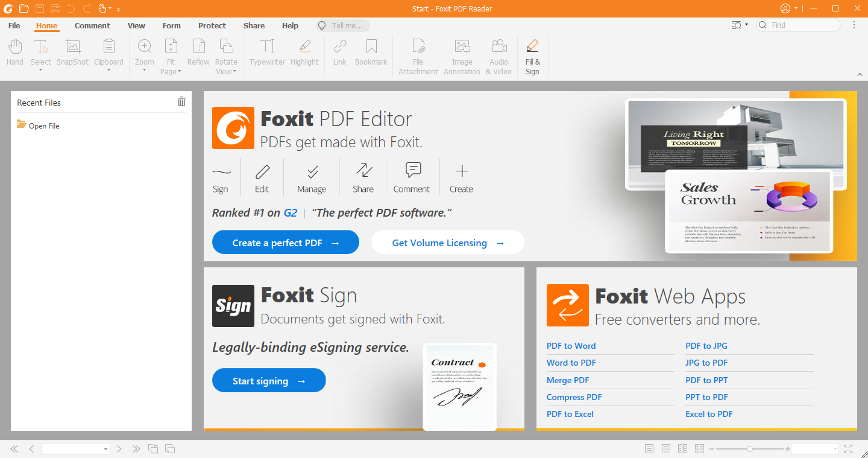Jump to last page in status bar
Image resolution: width=868 pixels, height=458 pixels.
tap(136, 449)
